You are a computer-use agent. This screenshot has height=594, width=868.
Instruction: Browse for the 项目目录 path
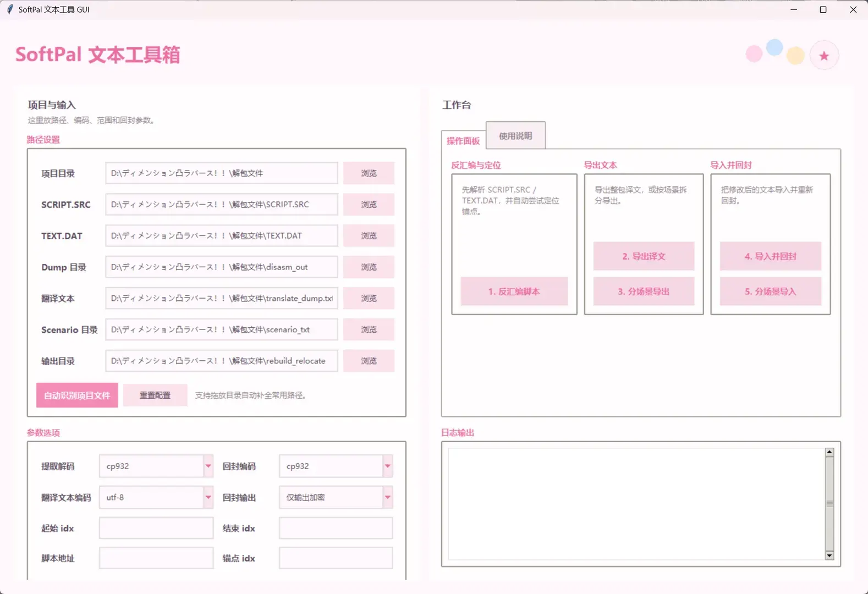coord(369,173)
